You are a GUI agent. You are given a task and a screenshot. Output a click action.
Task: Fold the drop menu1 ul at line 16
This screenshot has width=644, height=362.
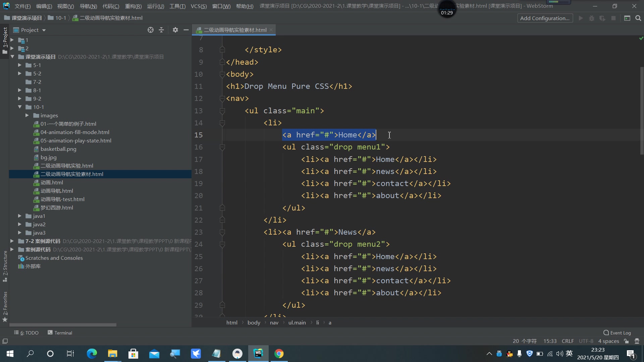click(222, 147)
